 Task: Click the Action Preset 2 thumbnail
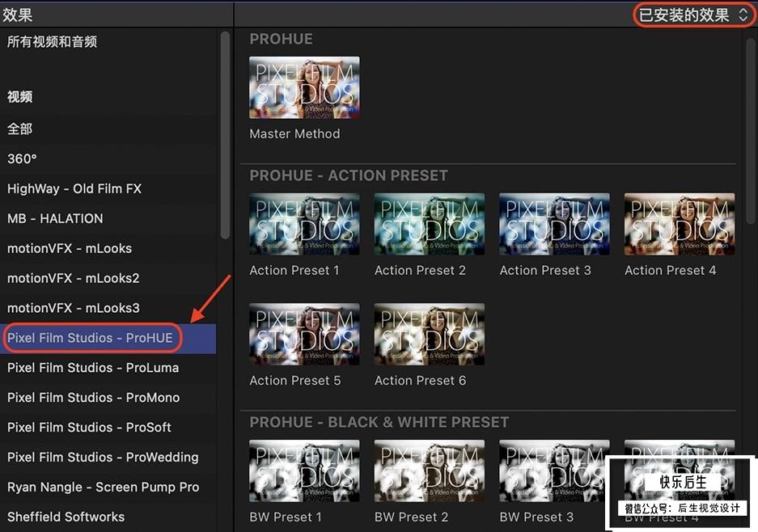[x=430, y=224]
